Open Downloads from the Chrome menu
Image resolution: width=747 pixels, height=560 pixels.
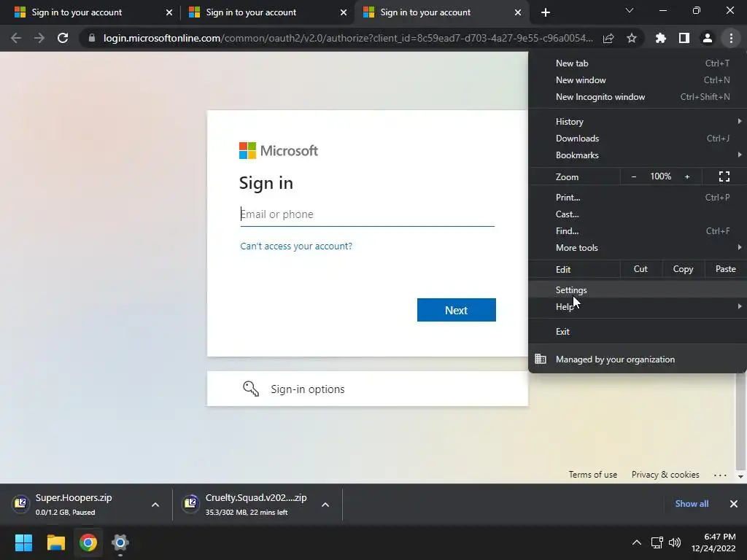pyautogui.click(x=638, y=138)
